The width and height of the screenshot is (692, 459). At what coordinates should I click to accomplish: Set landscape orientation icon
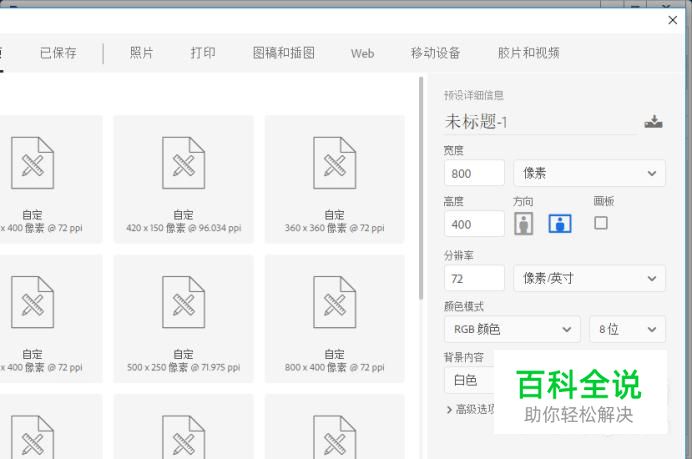[560, 223]
